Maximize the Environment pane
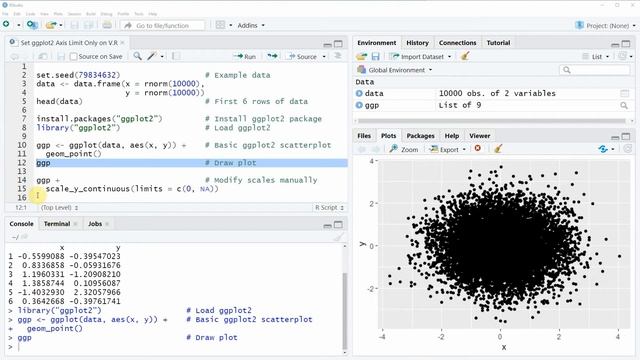 click(626, 43)
